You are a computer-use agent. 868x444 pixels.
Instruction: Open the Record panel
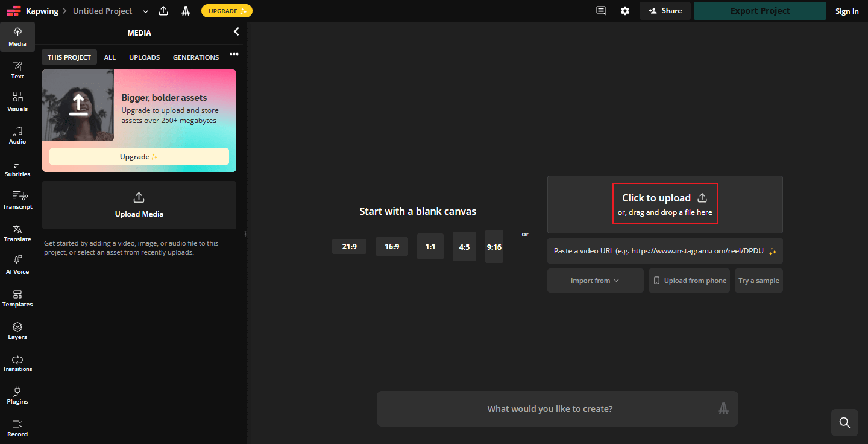click(x=17, y=427)
